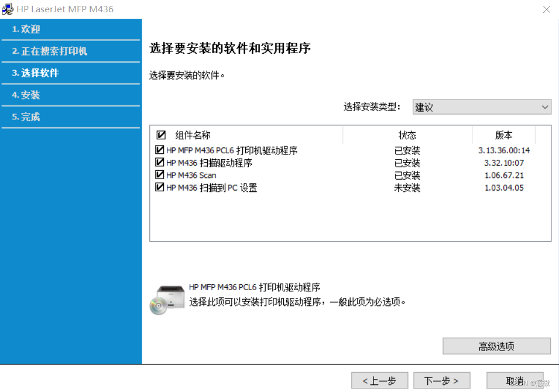Click version 3.32.10:07
This screenshot has width=559, height=392.
pyautogui.click(x=504, y=163)
